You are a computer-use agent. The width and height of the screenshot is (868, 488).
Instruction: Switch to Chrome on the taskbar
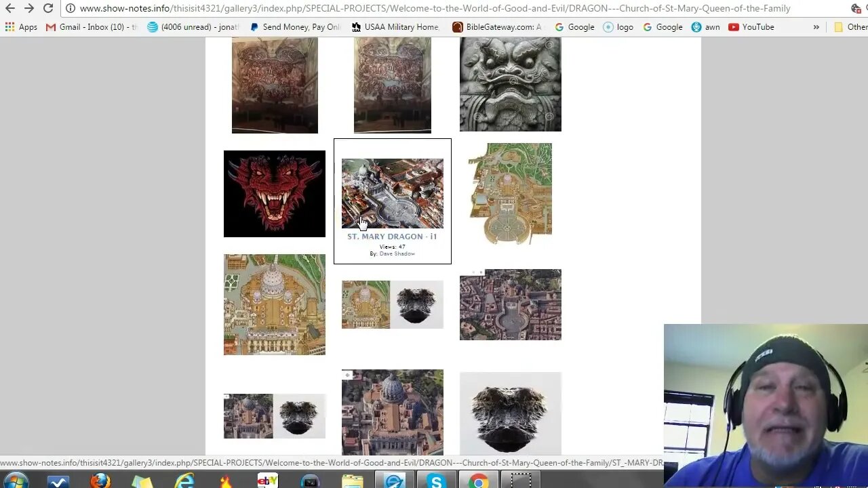pyautogui.click(x=479, y=481)
